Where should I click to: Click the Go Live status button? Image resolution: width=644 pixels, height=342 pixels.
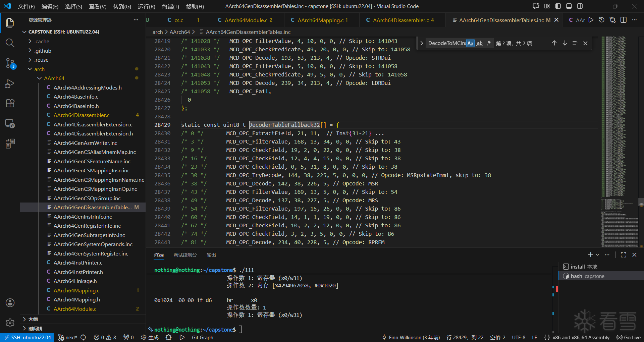pyautogui.click(x=629, y=337)
